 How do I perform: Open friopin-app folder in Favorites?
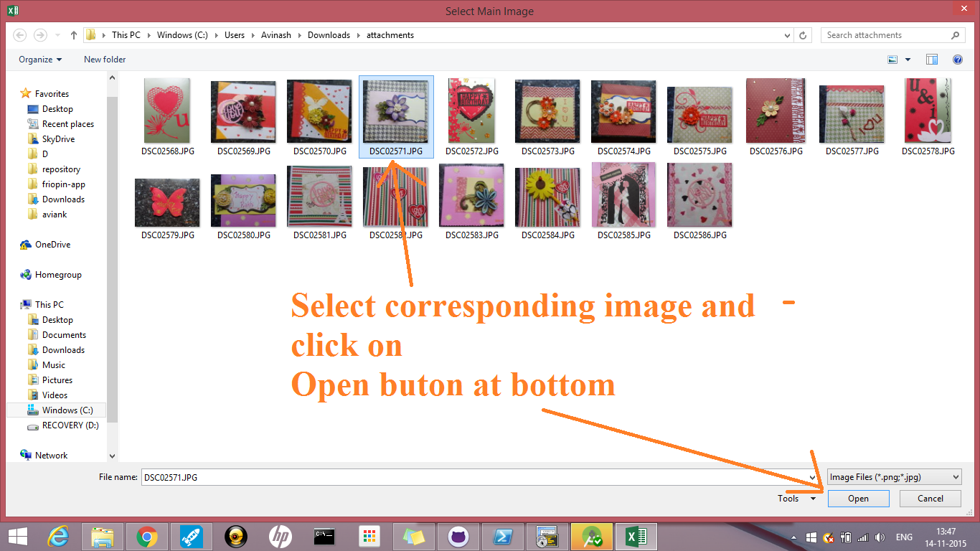[56, 184]
